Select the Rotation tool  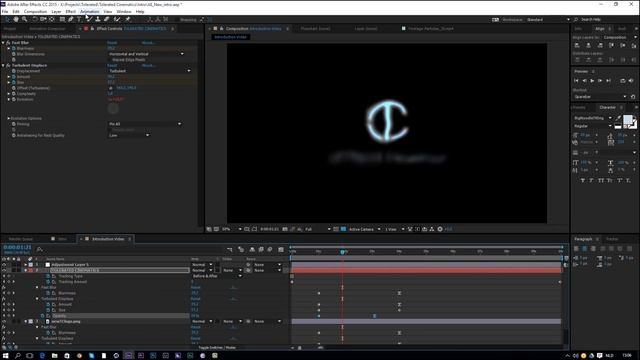[35, 20]
